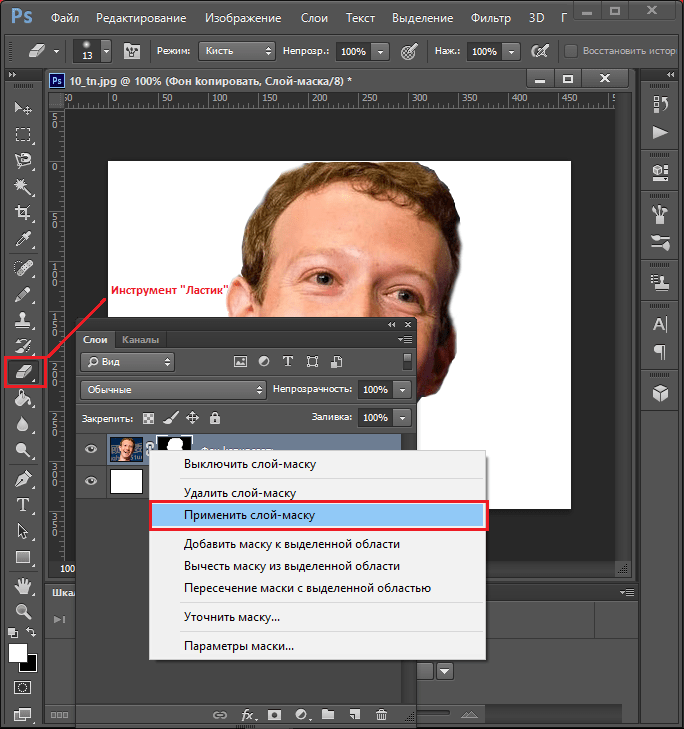Toggle visibility of the white background layer
Viewport: 684px width, 729px height.
(x=91, y=481)
